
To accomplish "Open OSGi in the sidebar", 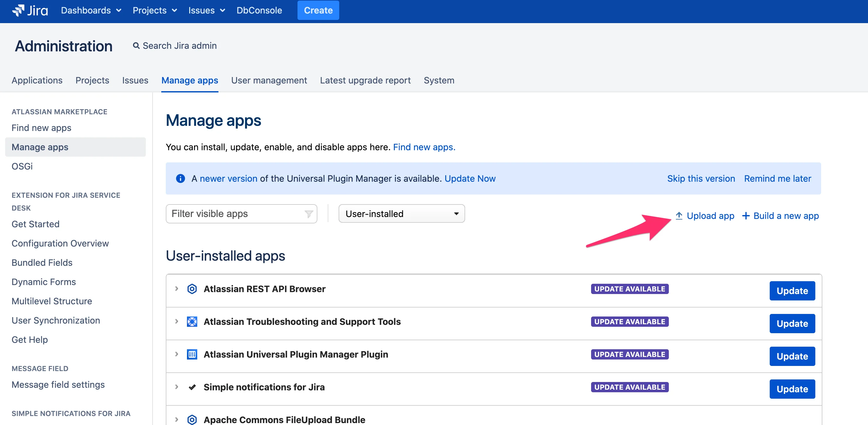I will pyautogui.click(x=22, y=166).
